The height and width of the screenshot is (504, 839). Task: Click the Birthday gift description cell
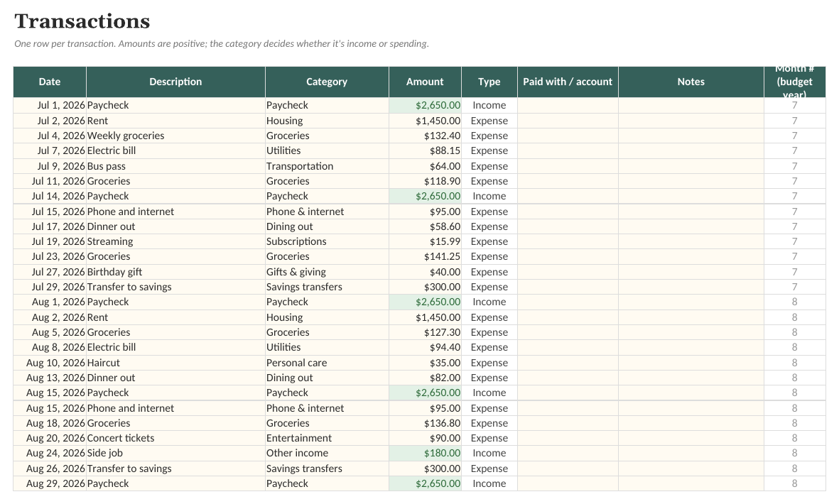pos(175,272)
